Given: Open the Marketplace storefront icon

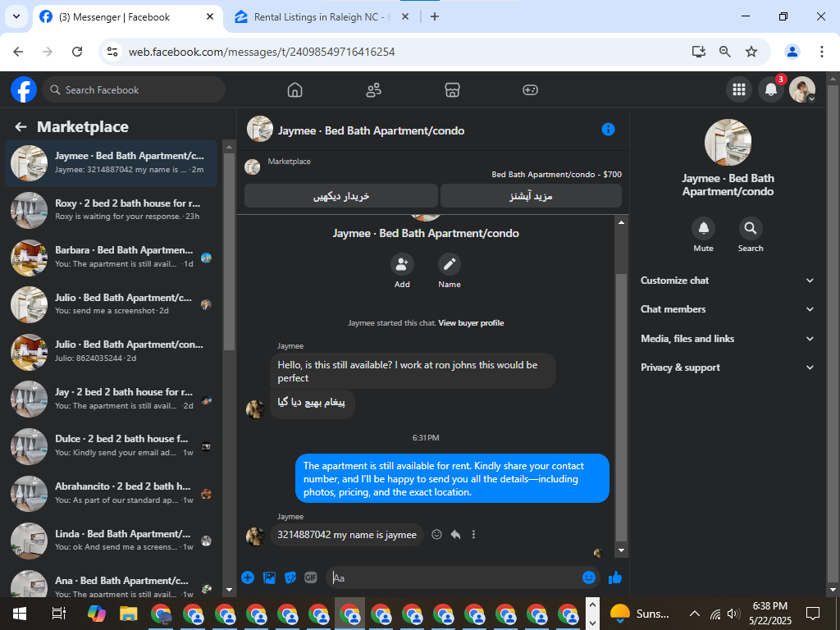Looking at the screenshot, I should pos(452,90).
